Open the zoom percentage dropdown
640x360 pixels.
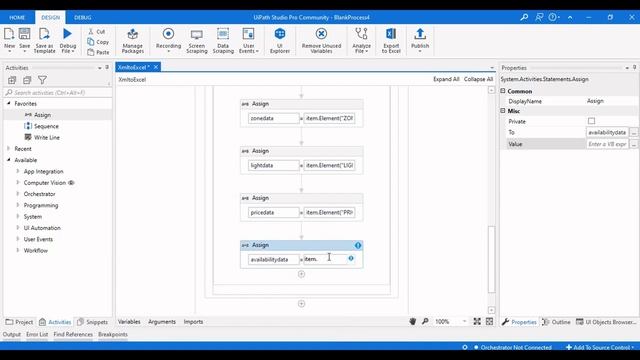[464, 322]
